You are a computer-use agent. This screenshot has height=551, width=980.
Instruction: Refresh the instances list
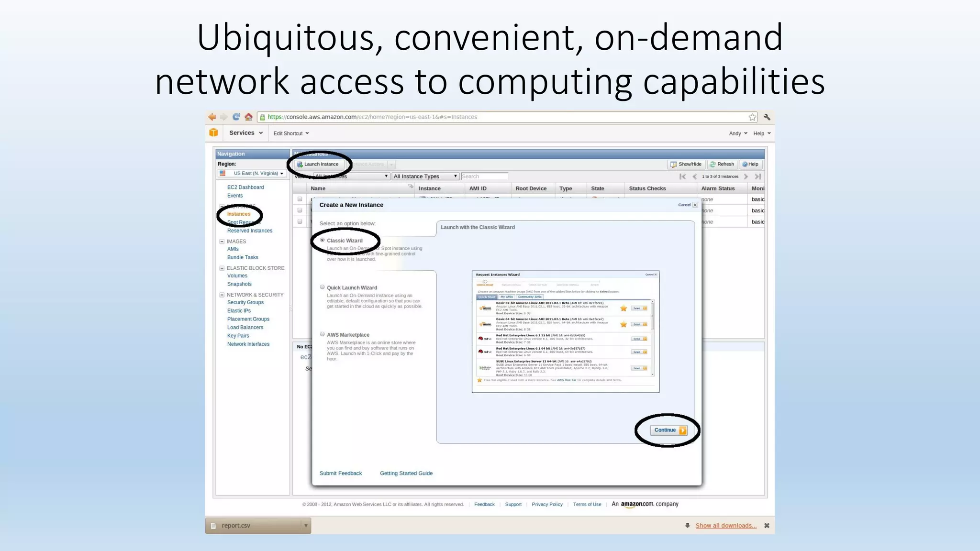coord(722,164)
